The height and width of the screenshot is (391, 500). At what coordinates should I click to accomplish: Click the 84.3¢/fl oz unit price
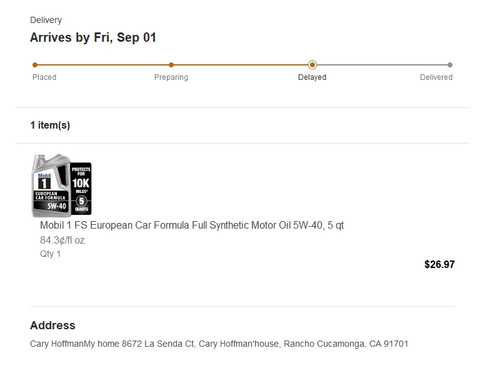(x=62, y=240)
